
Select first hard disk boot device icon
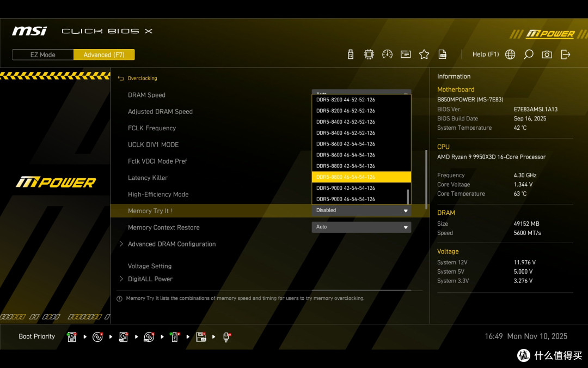point(72,337)
